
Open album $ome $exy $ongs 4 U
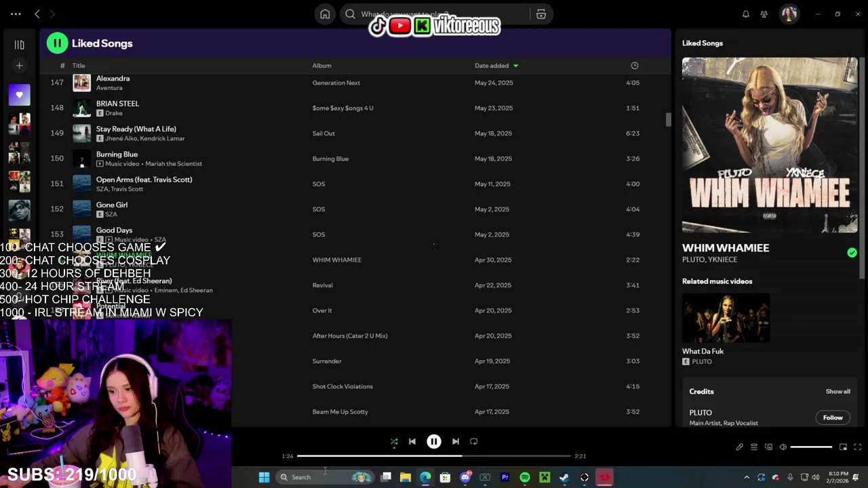coord(342,108)
